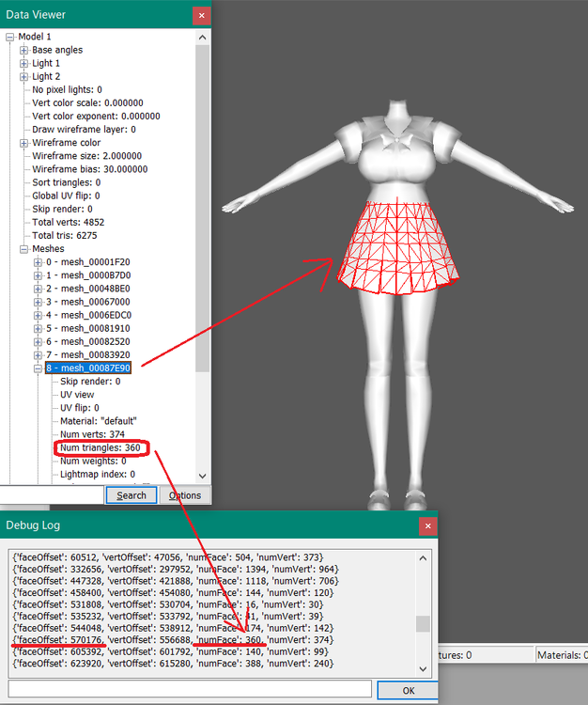This screenshot has height=705, width=588.
Task: Click the Debug Log scrollbar up arrow
Action: click(x=423, y=558)
